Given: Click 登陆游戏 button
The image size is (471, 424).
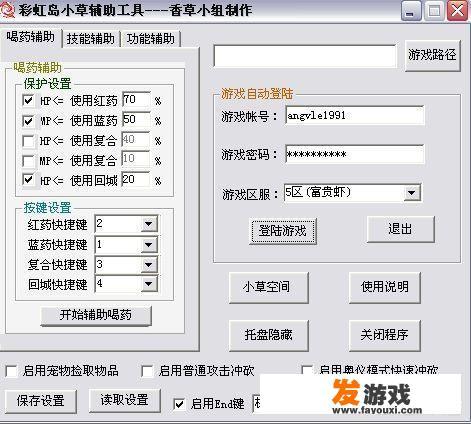Looking at the screenshot, I should (x=282, y=231).
